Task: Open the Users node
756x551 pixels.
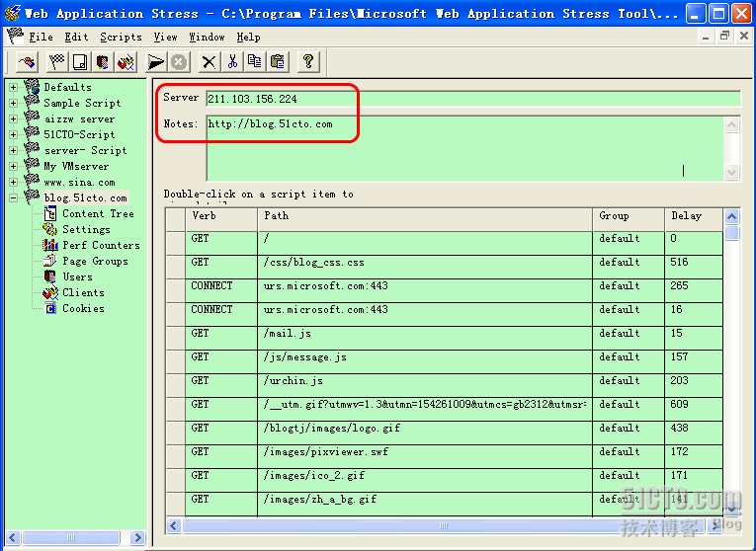Action: [78, 276]
